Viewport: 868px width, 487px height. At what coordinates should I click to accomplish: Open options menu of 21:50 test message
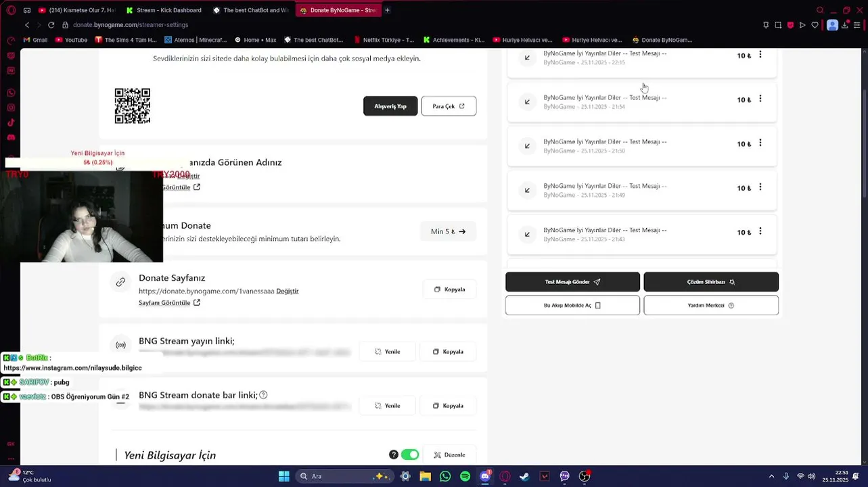pyautogui.click(x=760, y=143)
